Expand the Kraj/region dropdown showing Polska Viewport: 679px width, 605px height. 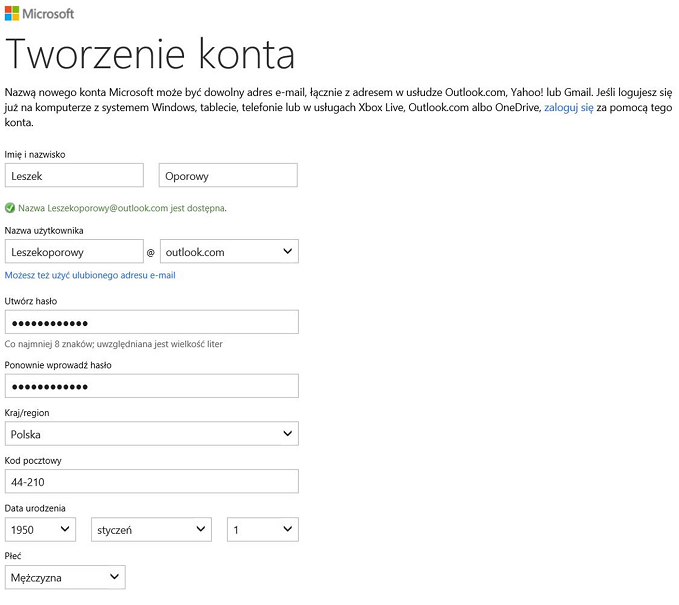tap(151, 434)
